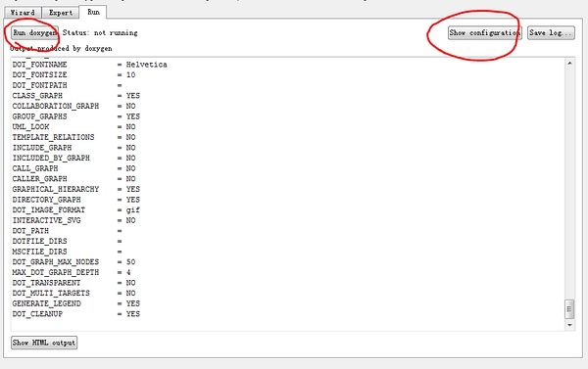Click the MSCFILE_DIRS line
588x369 pixels.
[x=67, y=252]
